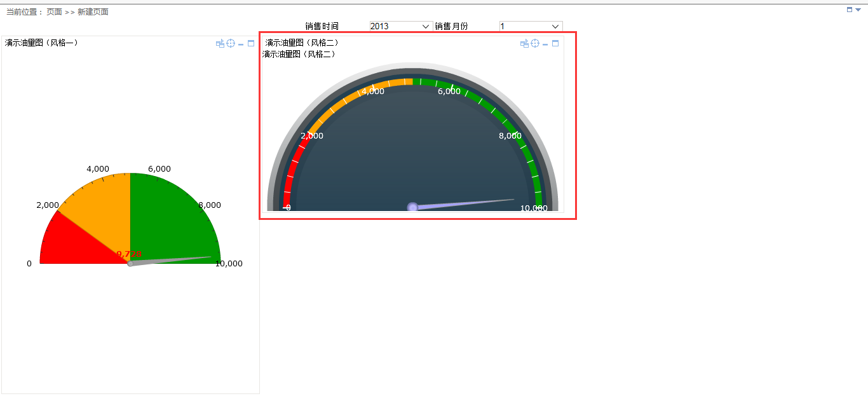Image resolution: width=868 pixels, height=396 pixels.
Task: Click the export icon on 风格二 panel
Action: pos(524,44)
